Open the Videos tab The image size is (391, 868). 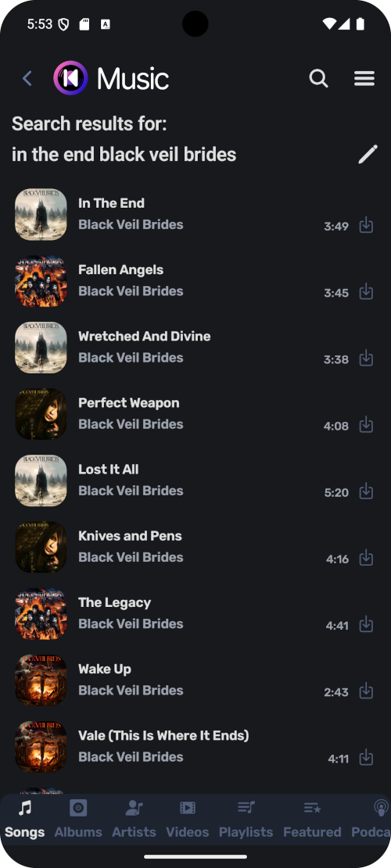tap(187, 820)
